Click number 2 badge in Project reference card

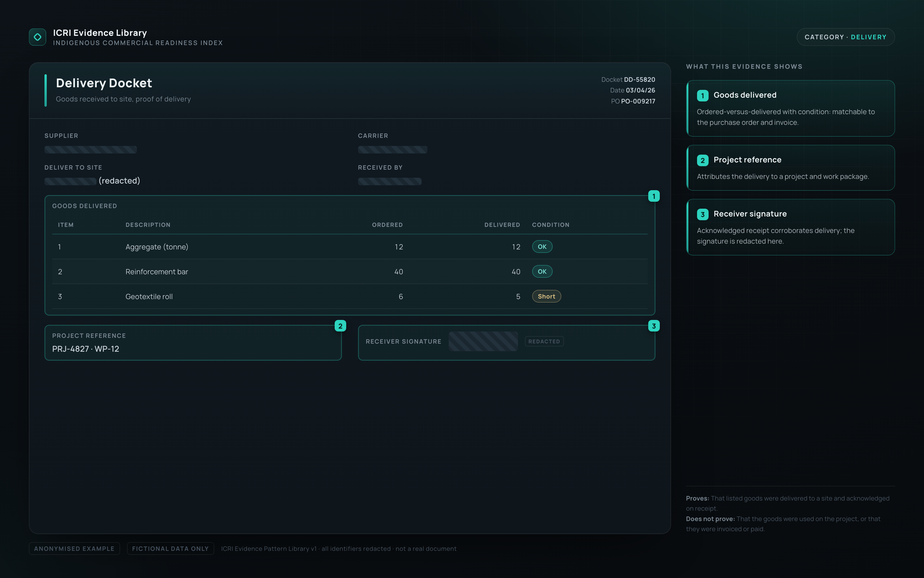702,160
